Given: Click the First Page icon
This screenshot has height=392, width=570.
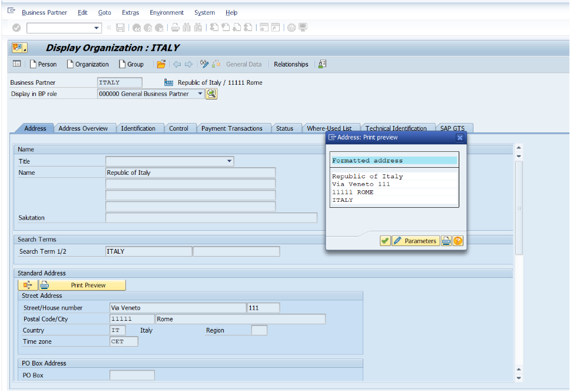Looking at the screenshot, I should (x=214, y=28).
